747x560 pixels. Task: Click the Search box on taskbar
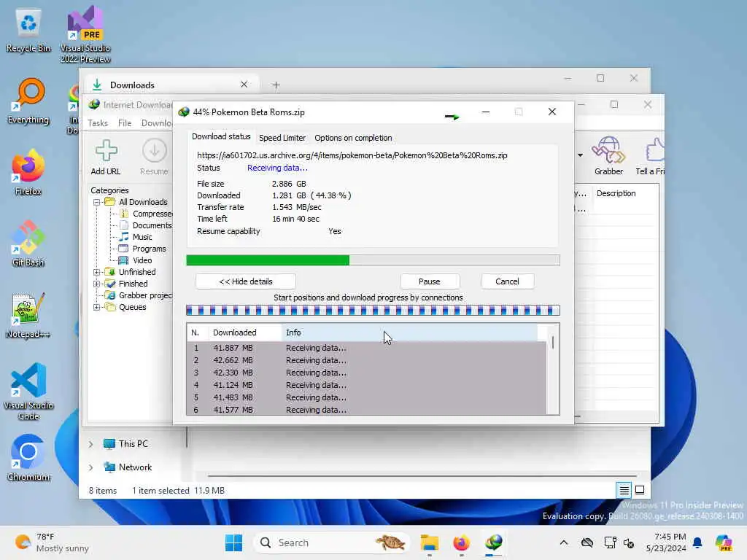point(332,542)
